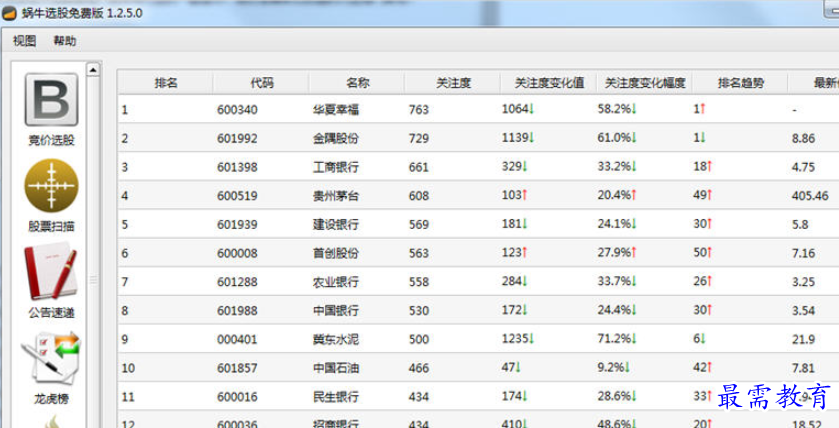The height and width of the screenshot is (428, 839).
Task: Click the app logo in title bar
Action: pyautogui.click(x=9, y=13)
